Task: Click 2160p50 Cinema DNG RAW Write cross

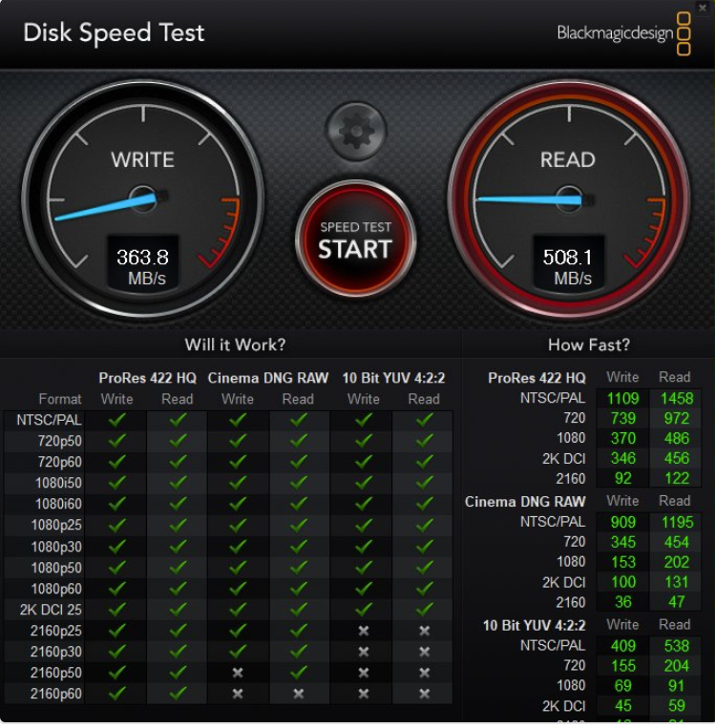Action: tap(238, 673)
